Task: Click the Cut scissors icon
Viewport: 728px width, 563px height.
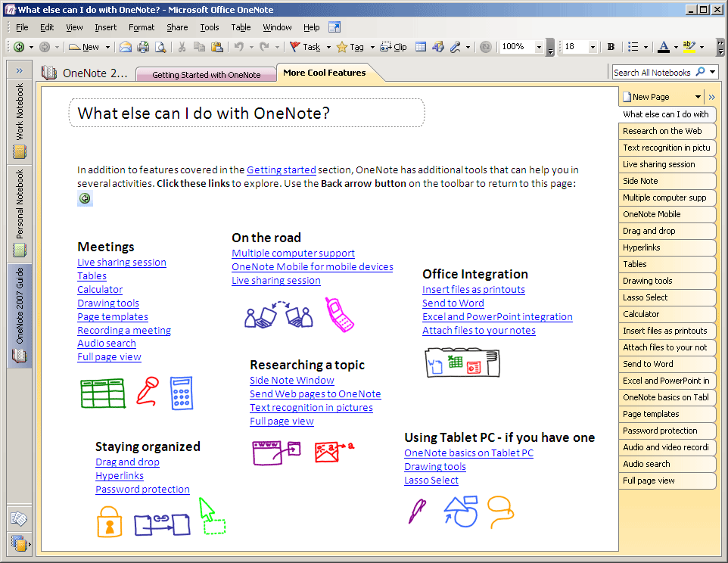Action: (x=182, y=47)
